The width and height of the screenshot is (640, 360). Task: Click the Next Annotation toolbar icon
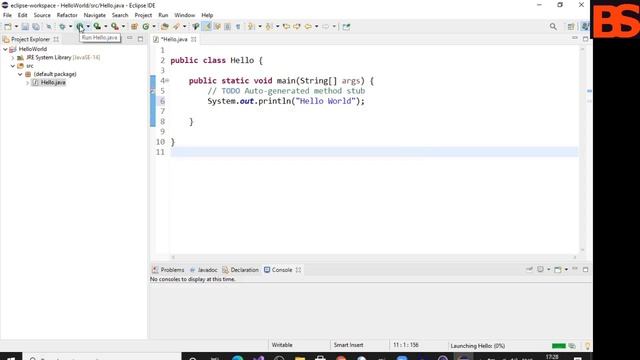(x=251, y=27)
